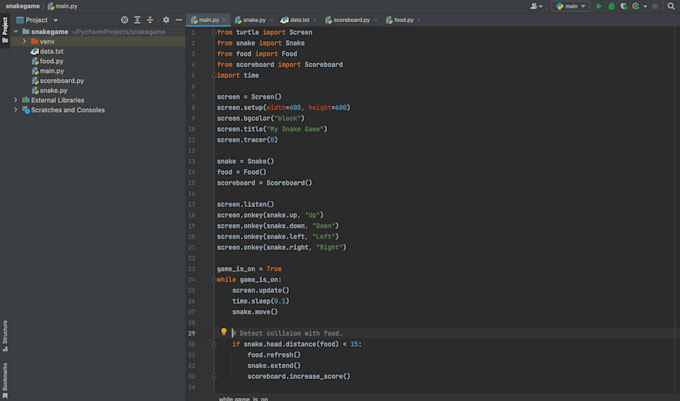Expand Scratches and Consoles node
Screen dimensions: 680x401
pyautogui.click(x=16, y=110)
